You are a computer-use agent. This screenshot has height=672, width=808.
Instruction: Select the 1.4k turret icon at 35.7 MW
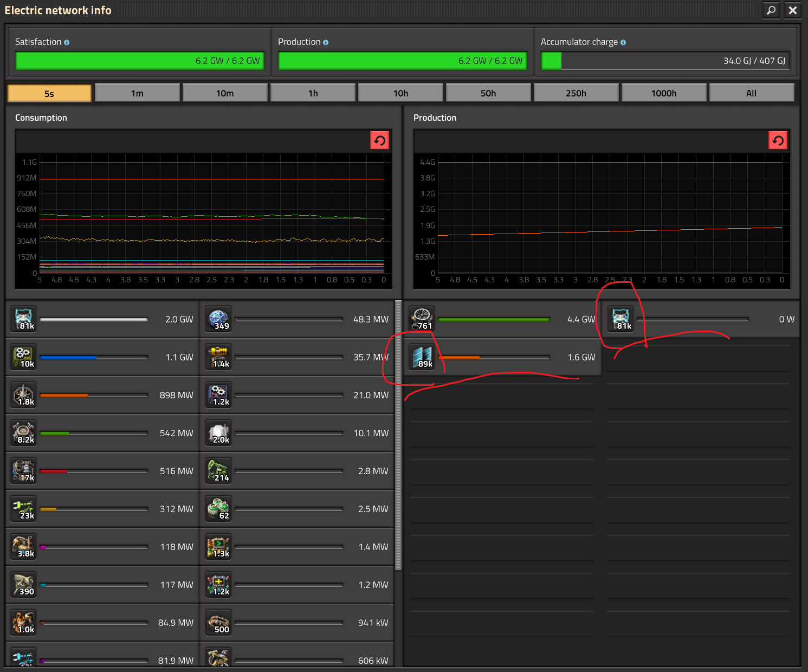tap(219, 357)
